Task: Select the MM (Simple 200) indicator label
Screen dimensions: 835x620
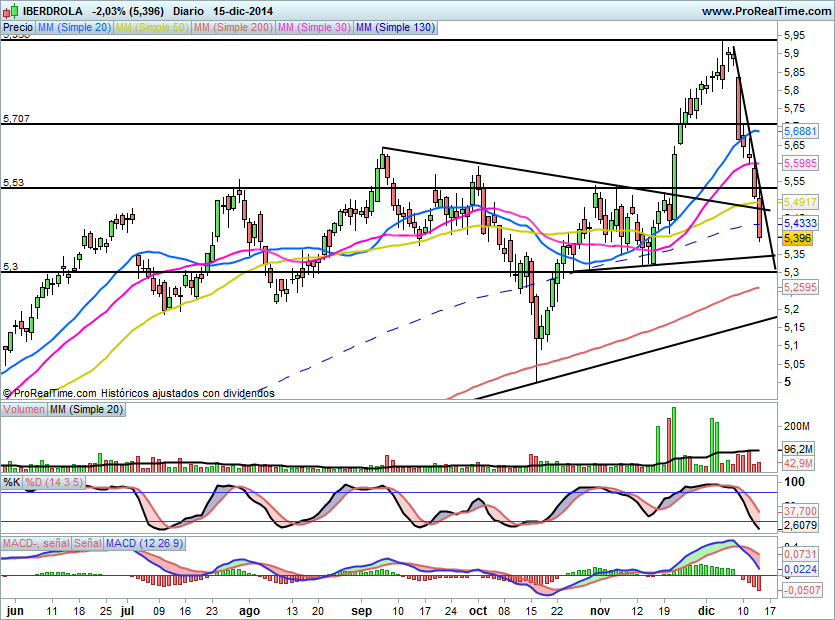Action: 233,27
